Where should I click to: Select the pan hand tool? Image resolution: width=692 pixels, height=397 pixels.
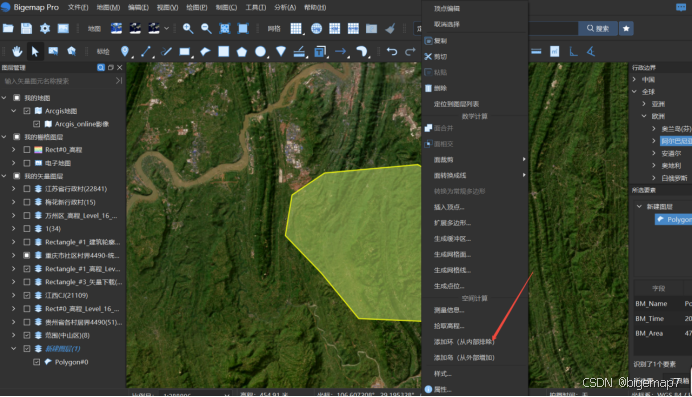pos(17,52)
